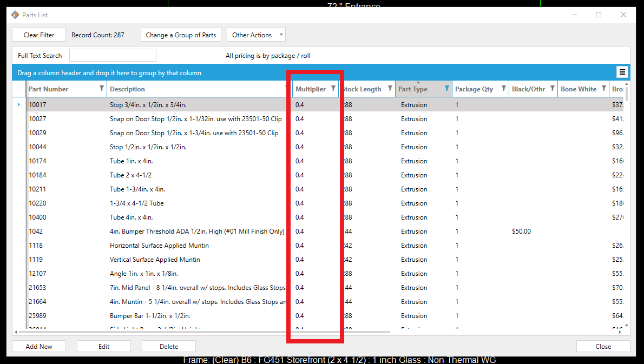
Task: Select part number 10029
Action: 37,133
